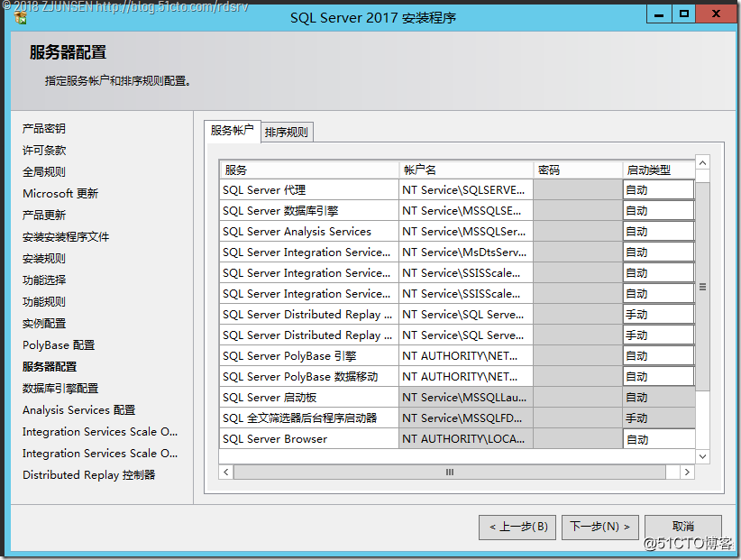Viewport: 741px width, 560px height.
Task: Click the 帐户名 column header
Action: [466, 170]
